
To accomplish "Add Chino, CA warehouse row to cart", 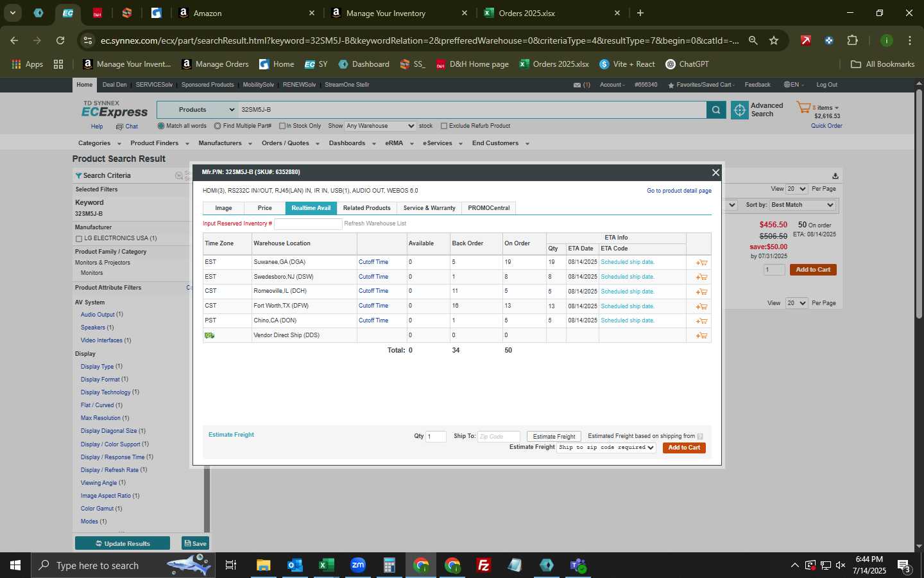I will pyautogui.click(x=701, y=321).
